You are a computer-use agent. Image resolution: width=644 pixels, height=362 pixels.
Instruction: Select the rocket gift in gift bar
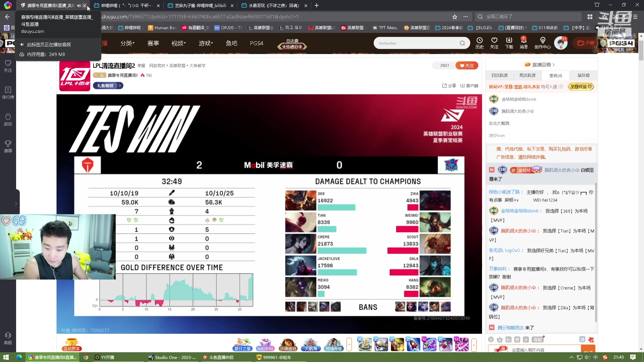(413, 345)
